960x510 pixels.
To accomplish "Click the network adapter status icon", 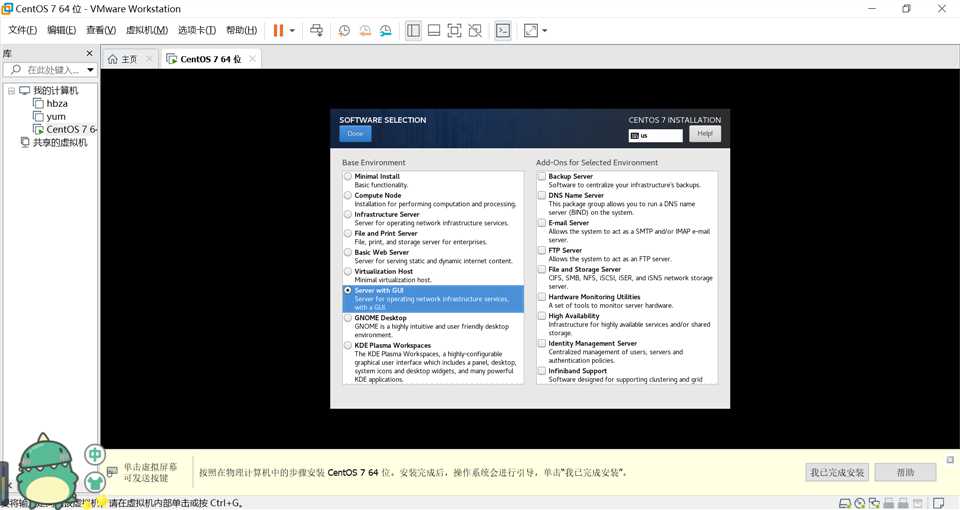I will coord(874,503).
